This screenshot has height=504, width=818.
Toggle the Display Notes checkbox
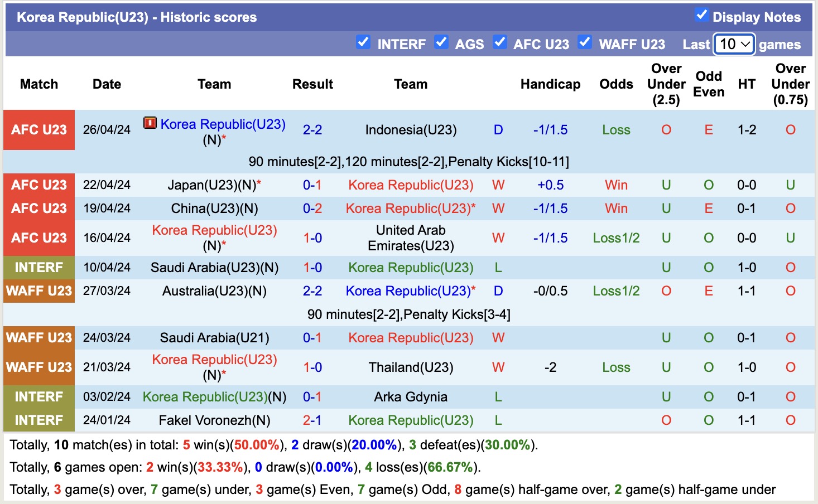pos(701,15)
